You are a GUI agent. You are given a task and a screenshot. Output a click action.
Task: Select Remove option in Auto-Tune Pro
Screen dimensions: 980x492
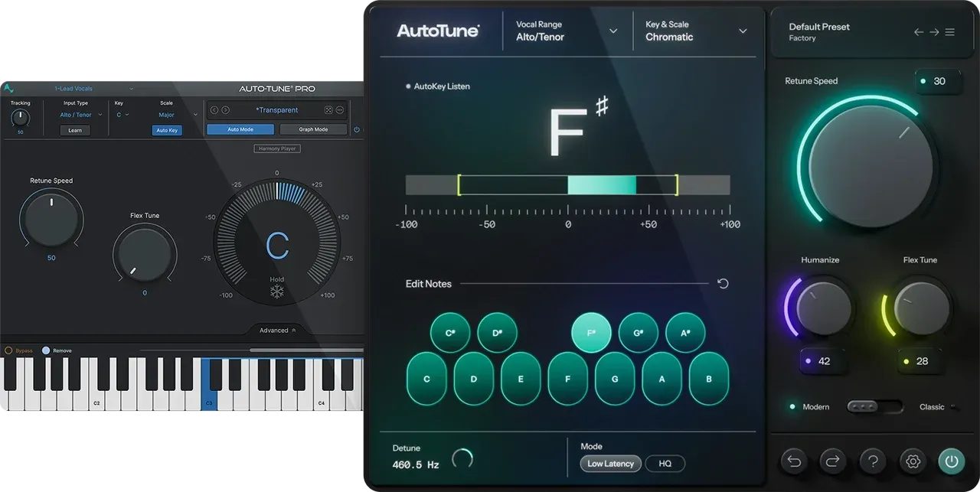click(57, 350)
